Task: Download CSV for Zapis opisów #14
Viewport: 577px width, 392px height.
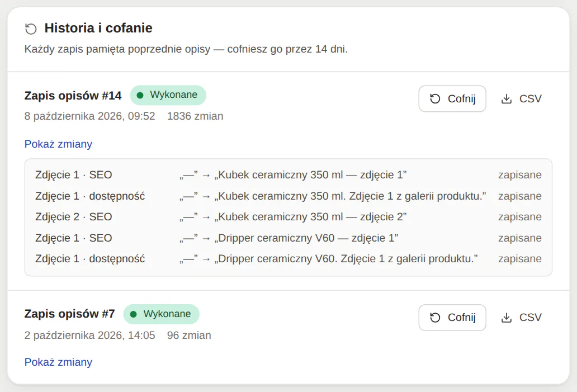Action: [522, 98]
